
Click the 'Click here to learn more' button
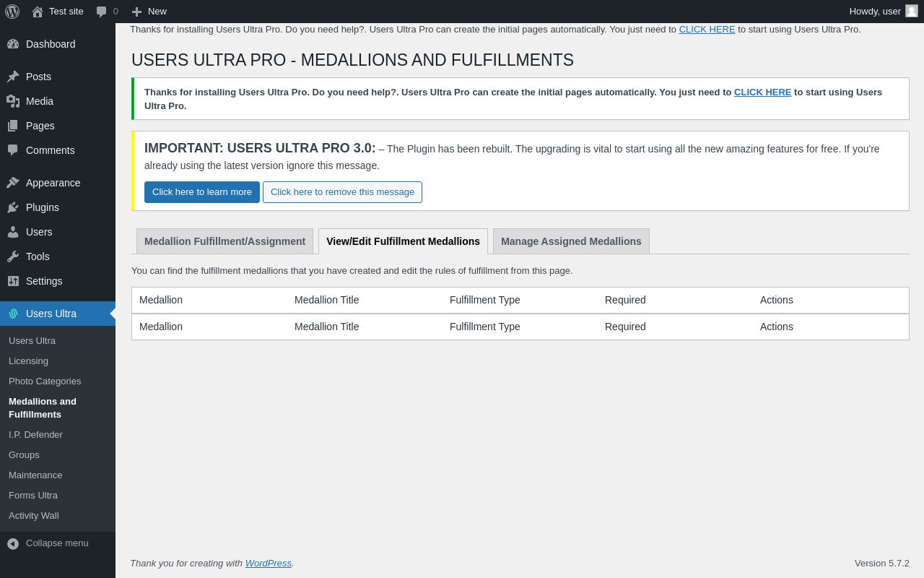[202, 192]
